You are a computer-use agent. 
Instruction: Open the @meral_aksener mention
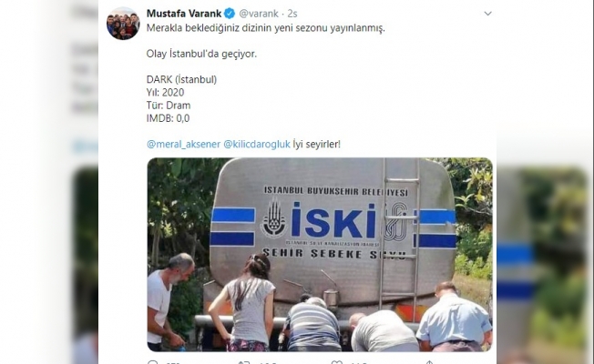click(x=183, y=144)
